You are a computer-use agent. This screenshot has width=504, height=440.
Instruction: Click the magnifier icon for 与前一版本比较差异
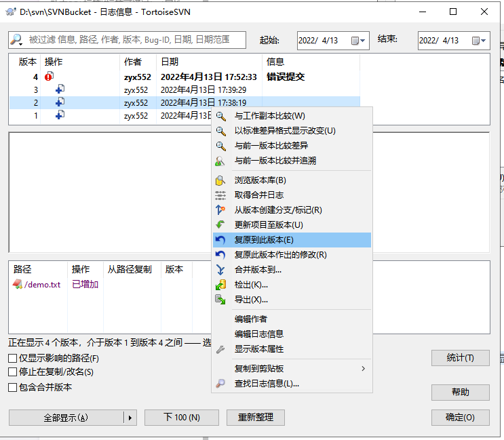[x=220, y=146]
